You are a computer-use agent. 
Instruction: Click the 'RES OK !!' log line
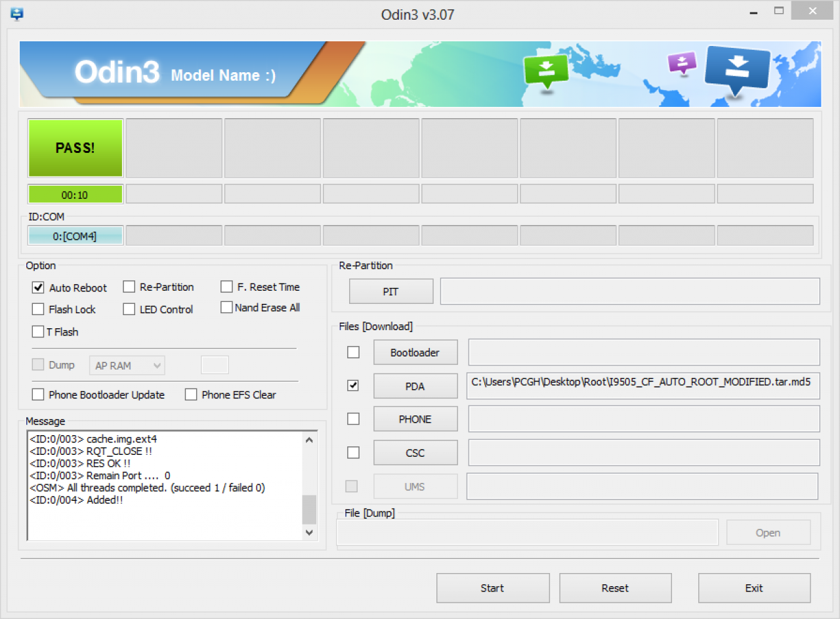(x=80, y=463)
